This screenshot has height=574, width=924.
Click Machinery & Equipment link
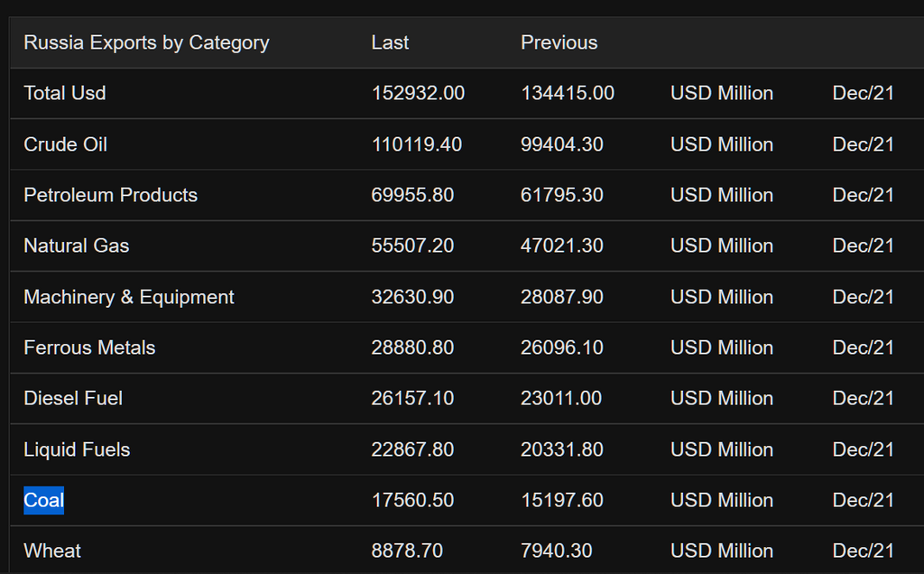tap(129, 297)
